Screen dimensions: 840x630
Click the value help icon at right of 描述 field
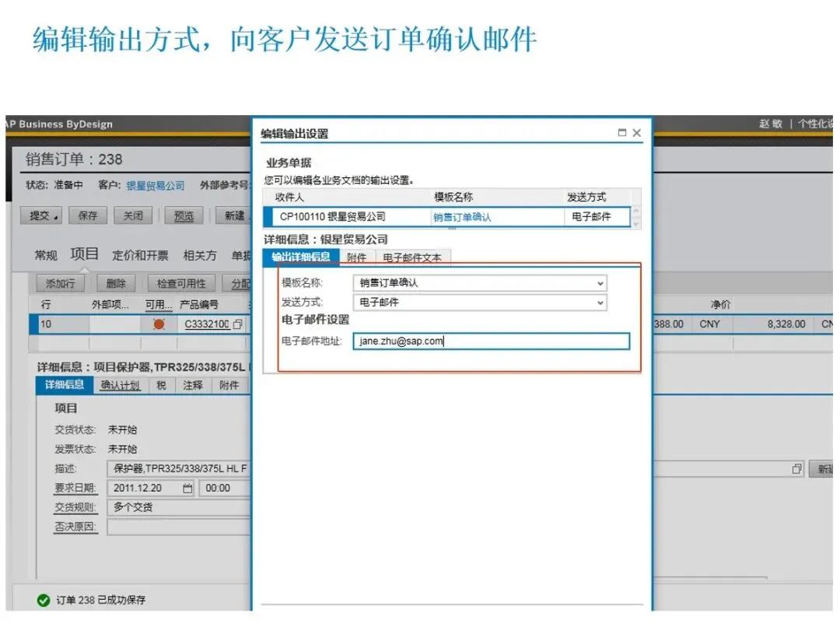[x=796, y=469]
